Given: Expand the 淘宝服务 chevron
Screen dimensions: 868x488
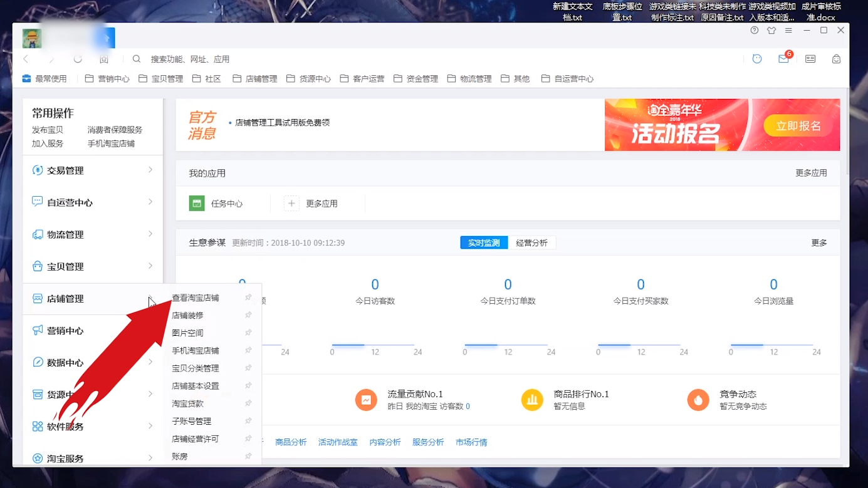Looking at the screenshot, I should pos(150,458).
